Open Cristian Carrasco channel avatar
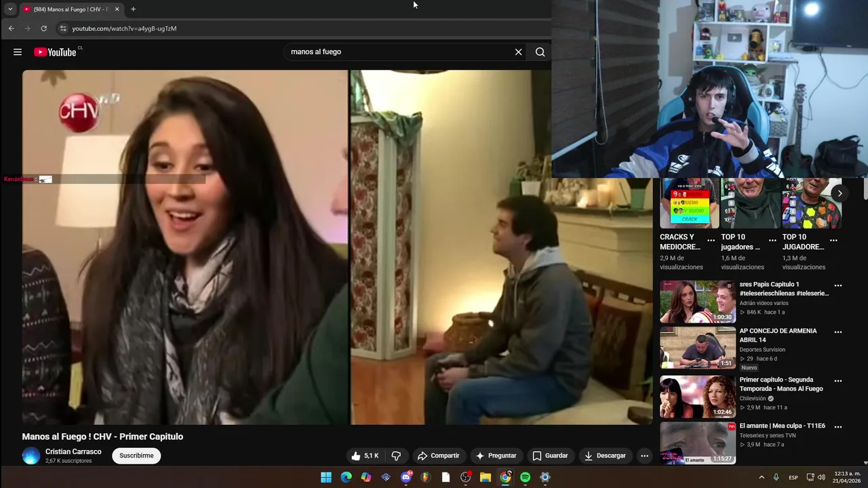 click(31, 455)
